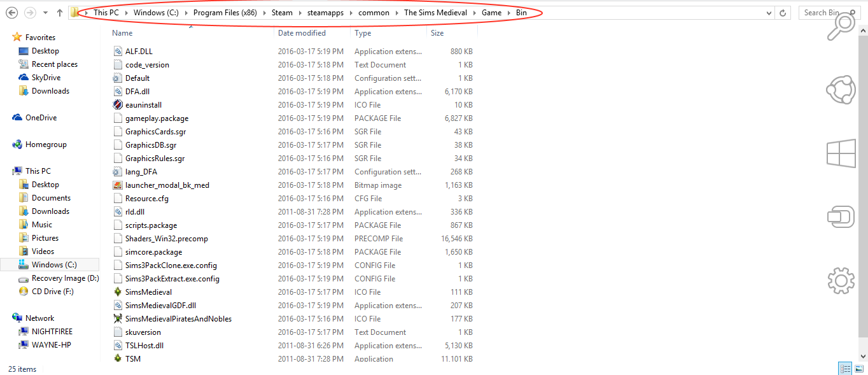Refresh the Bin folder listing

click(783, 13)
